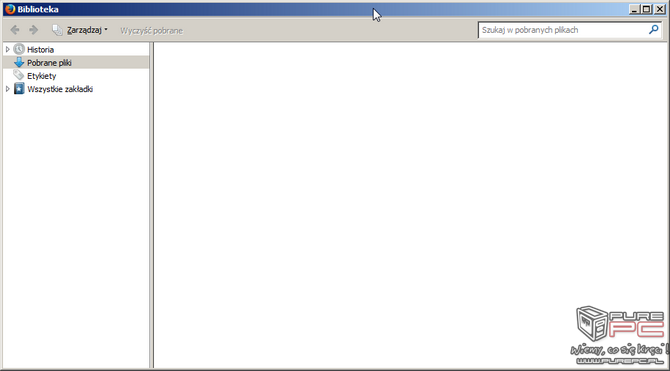Viewport: 670px width, 371px height.
Task: Open the Zarządzaj dropdown menu
Action: [87, 30]
